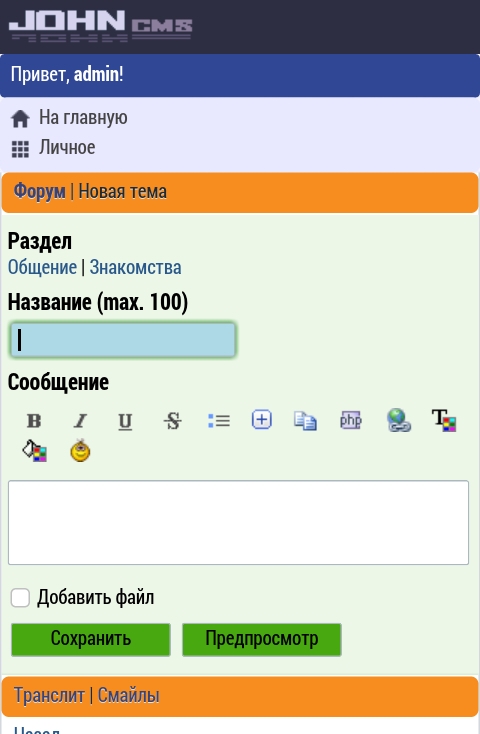Screen dimensions: 480x734
Task: Open the smiley face emoticons
Action: point(80,451)
